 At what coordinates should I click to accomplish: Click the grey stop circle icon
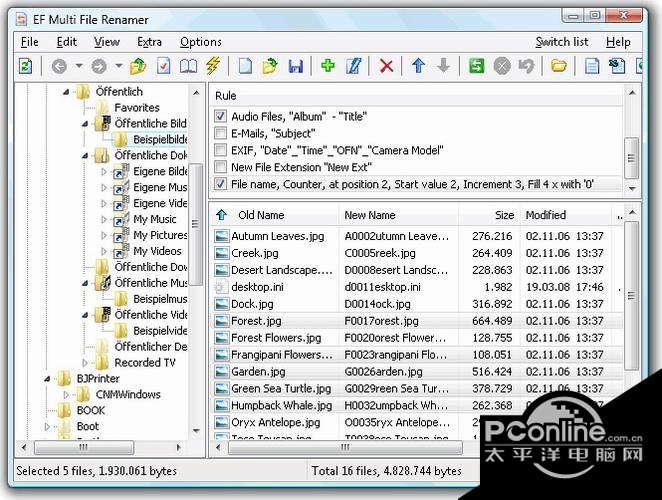point(502,66)
